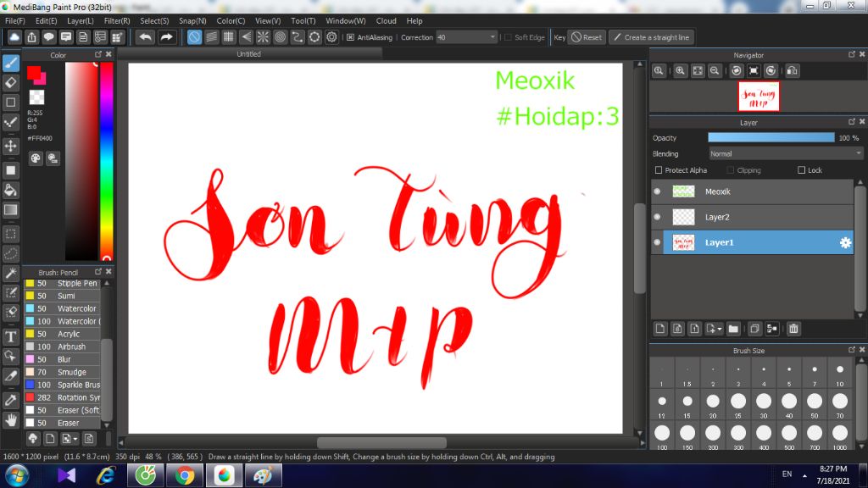
Task: Choose the Lasso select tool
Action: [x=10, y=254]
